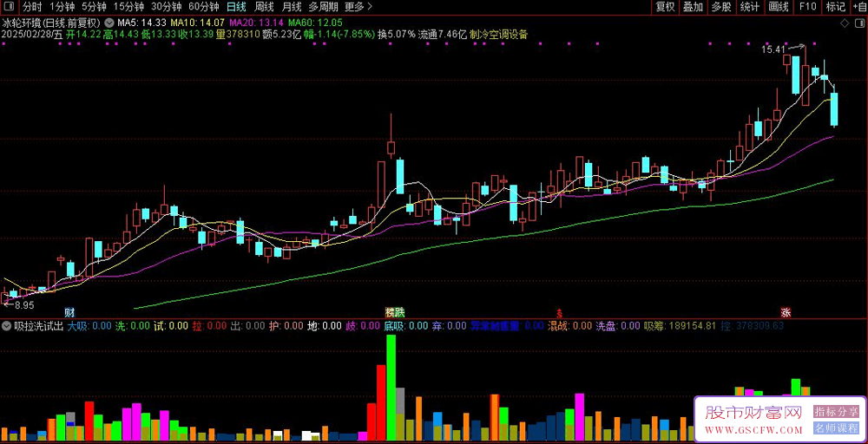
Task: Click the 叠加 overlay button
Action: click(x=693, y=7)
